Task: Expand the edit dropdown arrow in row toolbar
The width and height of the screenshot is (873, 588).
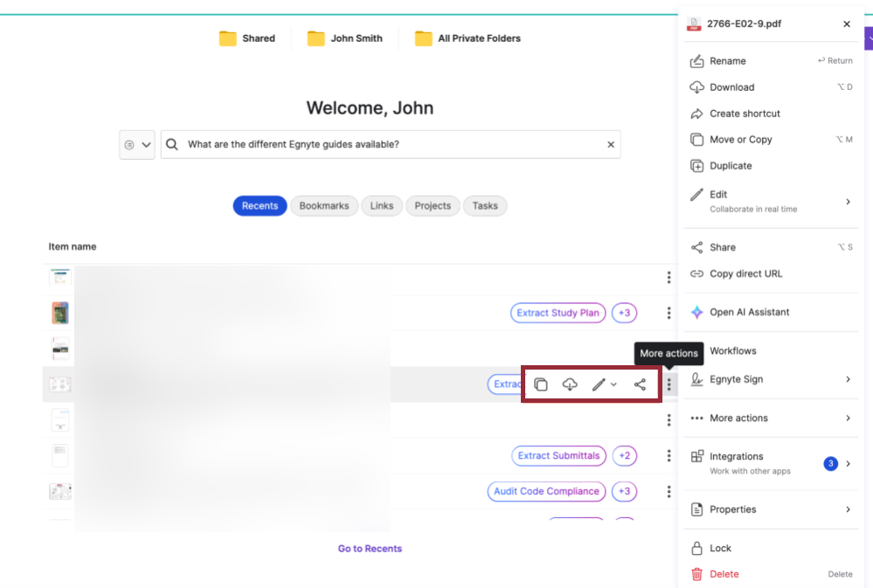Action: [x=613, y=384]
